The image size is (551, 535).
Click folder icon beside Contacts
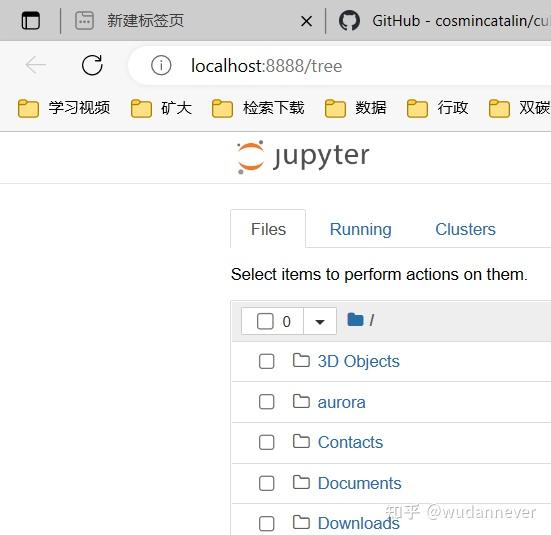[301, 441]
